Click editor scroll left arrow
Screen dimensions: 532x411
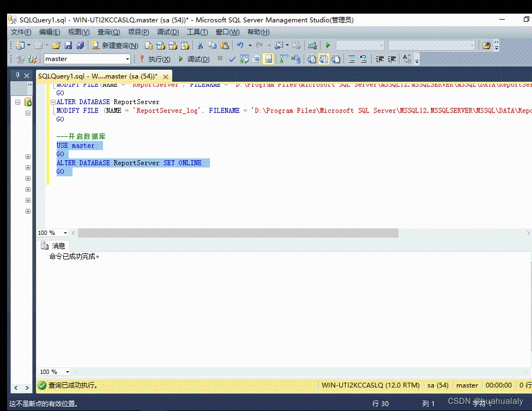tap(73, 233)
